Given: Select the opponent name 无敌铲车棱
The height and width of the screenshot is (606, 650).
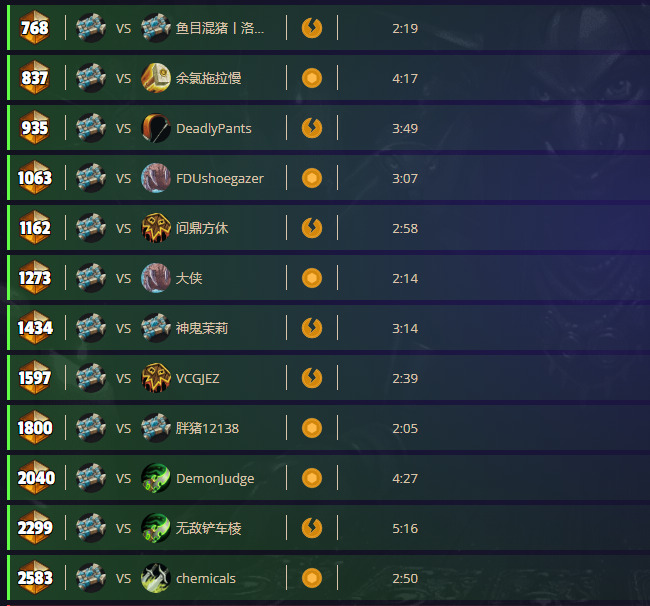Looking at the screenshot, I should [209, 528].
